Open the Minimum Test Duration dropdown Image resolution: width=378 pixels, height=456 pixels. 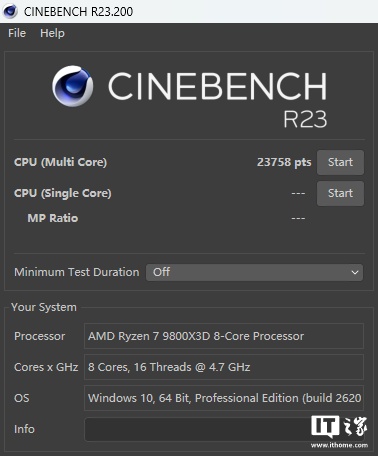tap(254, 272)
